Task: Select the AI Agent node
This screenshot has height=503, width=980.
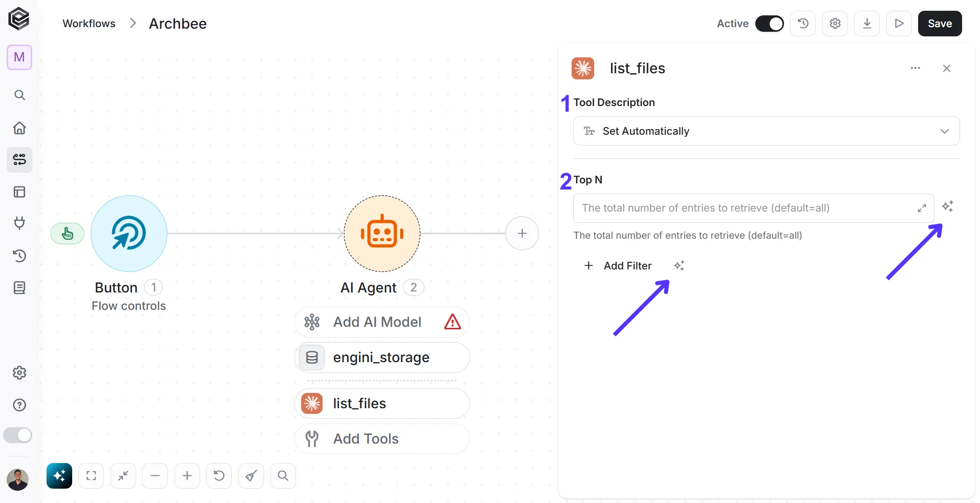Action: [x=382, y=234]
